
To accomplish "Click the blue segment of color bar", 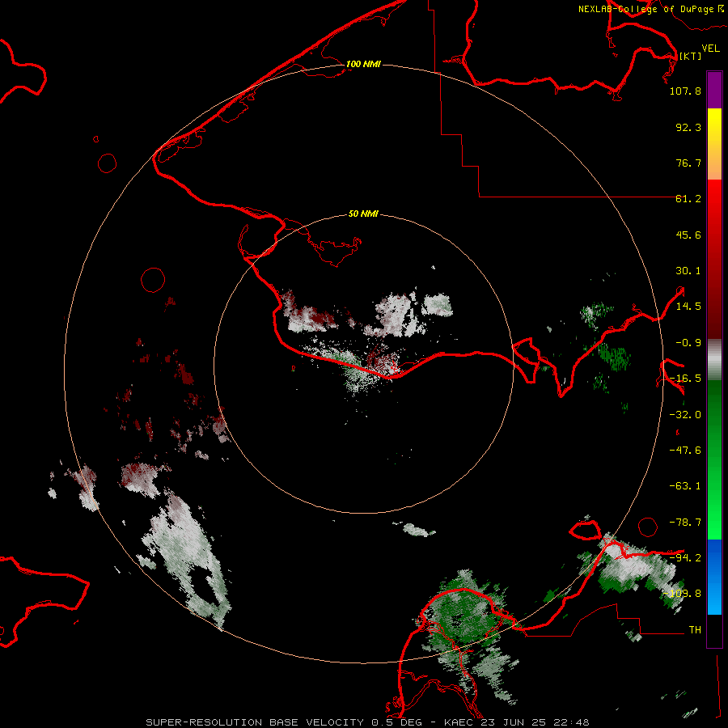I will [714, 577].
